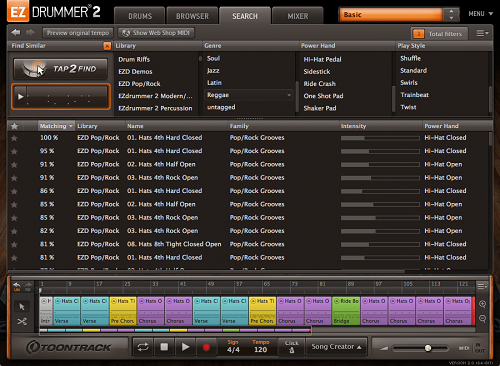Select the Ride Crash power hand filter
The width and height of the screenshot is (500, 366).
(319, 84)
